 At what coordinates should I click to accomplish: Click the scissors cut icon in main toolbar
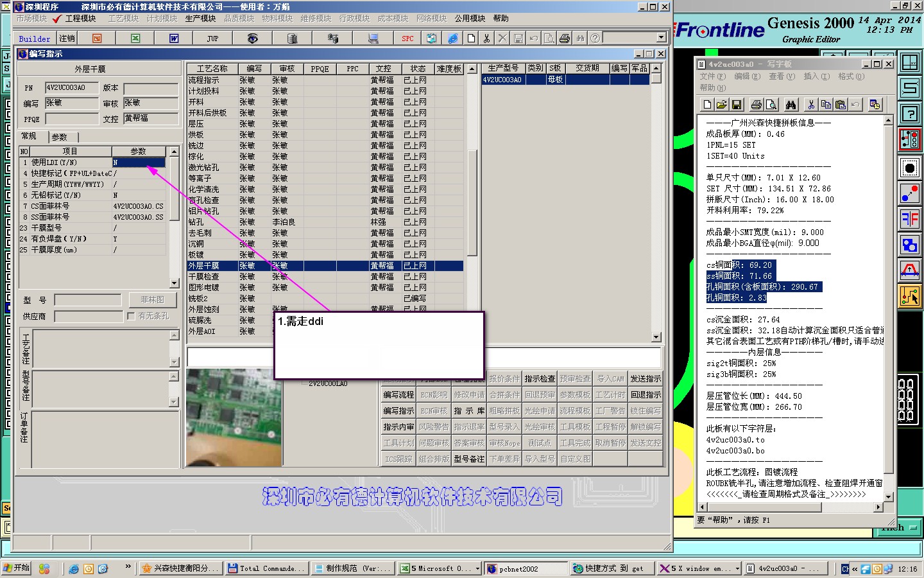point(486,39)
